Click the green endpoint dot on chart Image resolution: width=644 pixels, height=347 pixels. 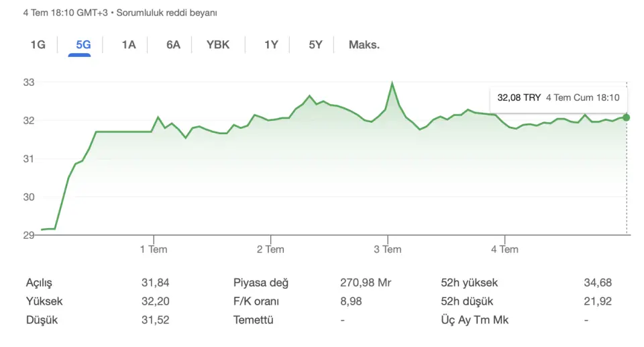tap(626, 117)
